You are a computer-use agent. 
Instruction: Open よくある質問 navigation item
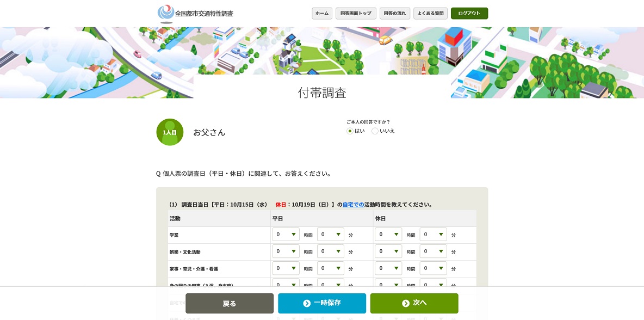tap(430, 13)
